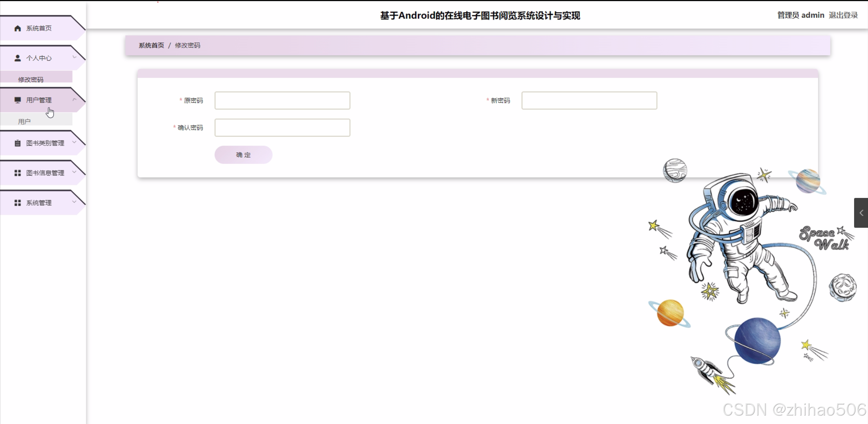The width and height of the screenshot is (868, 424).
Task: Collapse the 个人中心 menu chevron
Action: pyautogui.click(x=75, y=57)
